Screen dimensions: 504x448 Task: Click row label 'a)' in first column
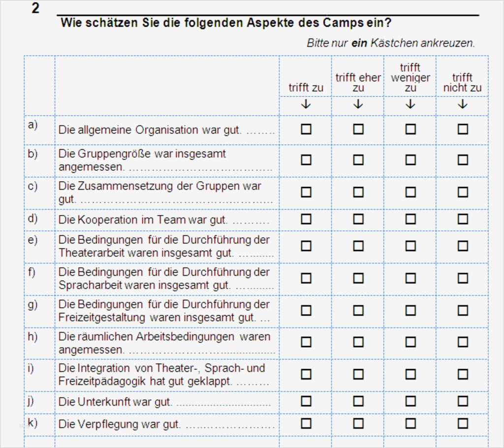32,125
